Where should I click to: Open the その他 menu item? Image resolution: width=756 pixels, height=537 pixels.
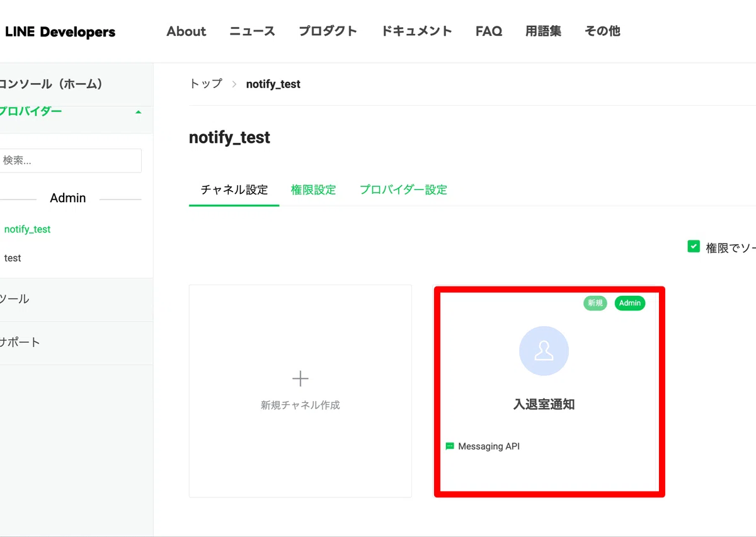(x=602, y=31)
